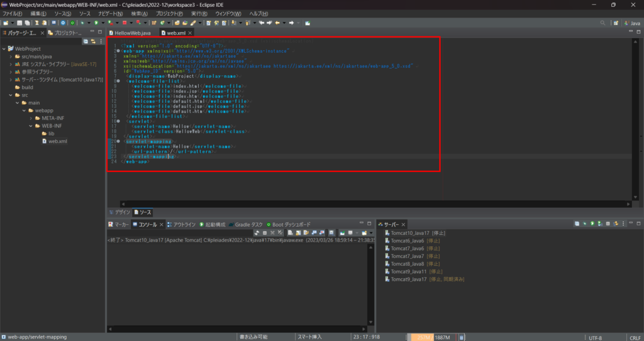Screen dimensions: 644x341
Task: Open the ナビゲート(N) menu
Action: (x=111, y=13)
